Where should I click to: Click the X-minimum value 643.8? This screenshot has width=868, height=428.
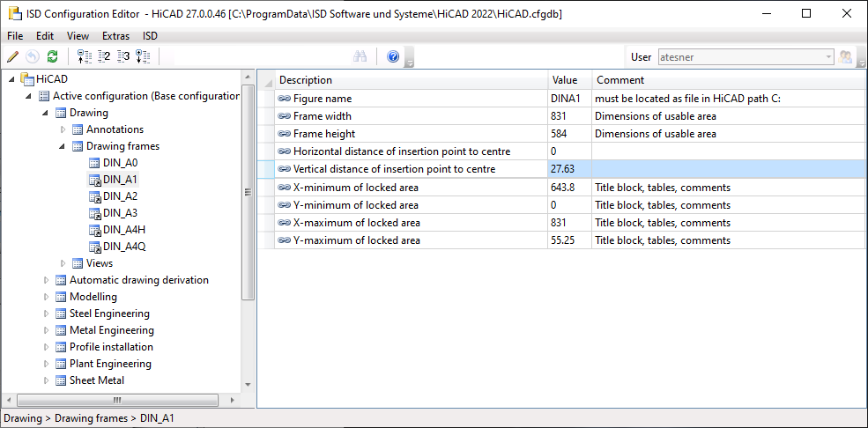[570, 188]
